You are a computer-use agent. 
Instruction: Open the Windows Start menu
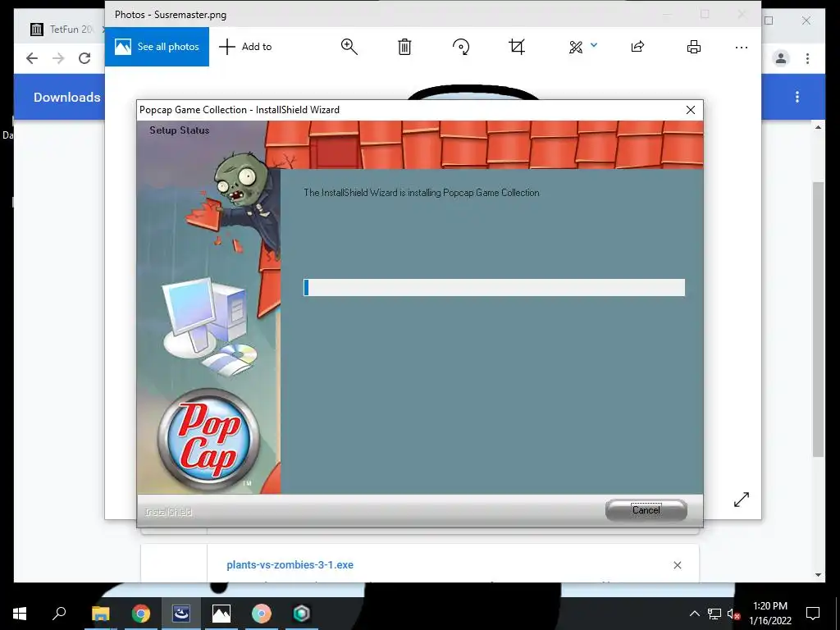pyautogui.click(x=20, y=614)
